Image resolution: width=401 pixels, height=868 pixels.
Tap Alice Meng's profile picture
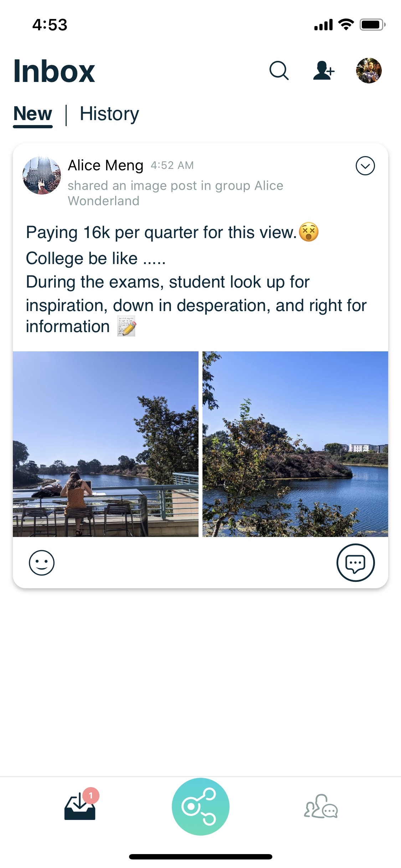click(x=42, y=175)
